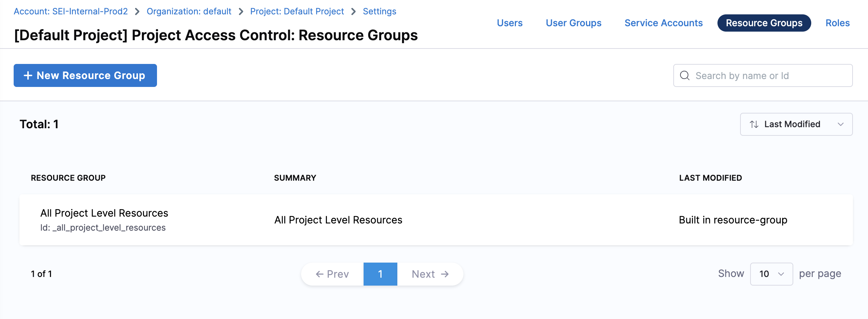The height and width of the screenshot is (319, 868).
Task: Open Account: SEI-Internal-Prod2 breadcrumb link
Action: (x=71, y=11)
